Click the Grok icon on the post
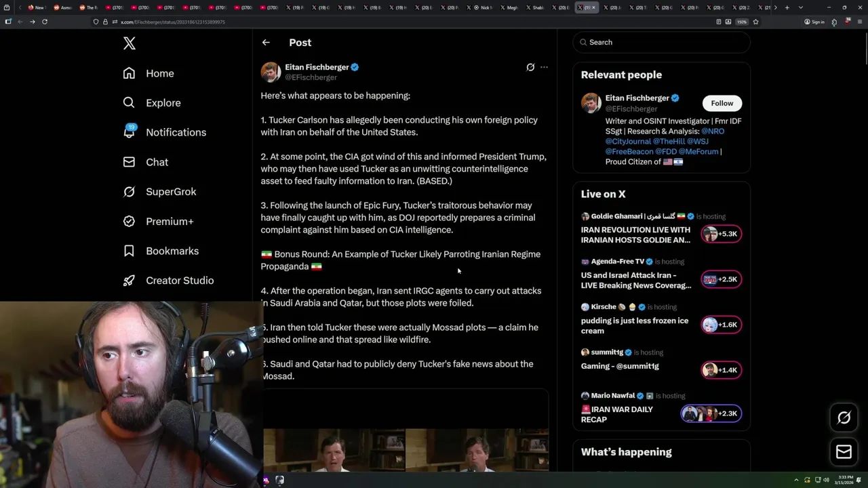Screen dimensions: 868x488 530,67
